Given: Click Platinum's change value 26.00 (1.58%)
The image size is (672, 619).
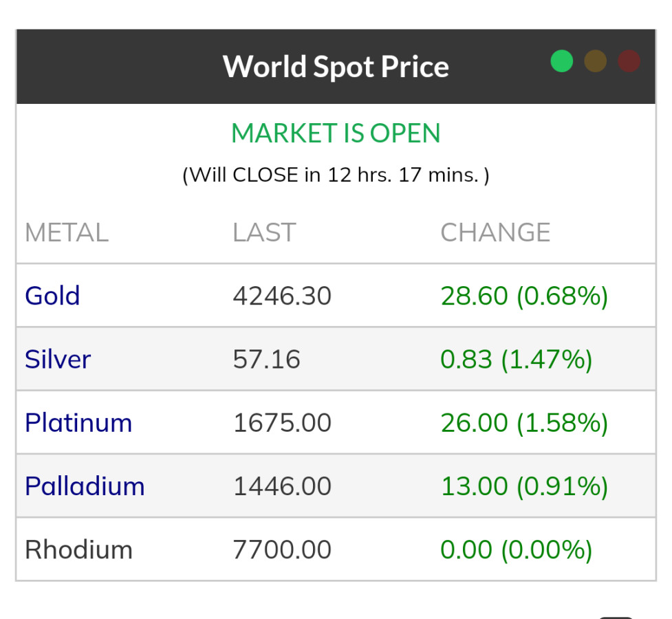Looking at the screenshot, I should click(524, 422).
